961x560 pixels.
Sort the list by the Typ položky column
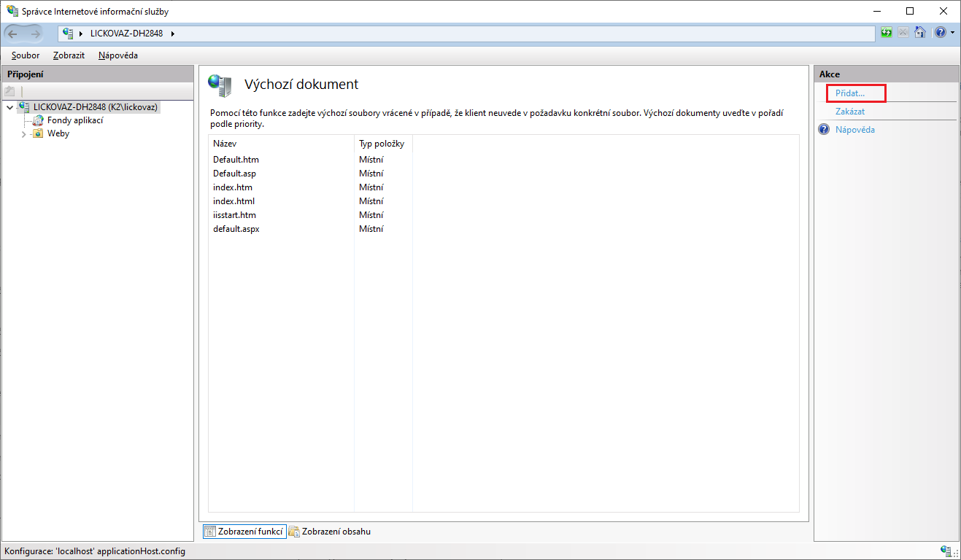click(x=383, y=144)
